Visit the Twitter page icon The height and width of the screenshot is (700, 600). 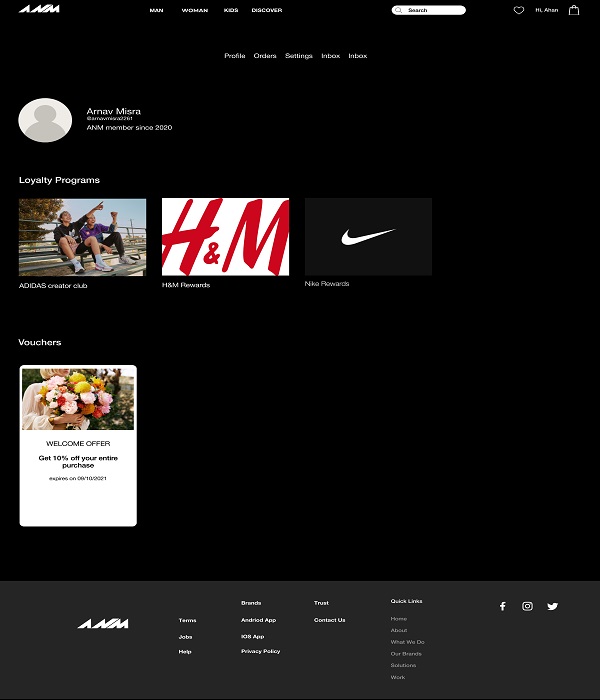point(552,606)
